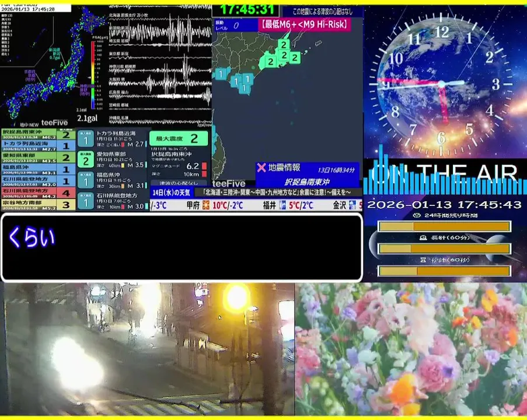
Task: Click the clock icon beside 24時間残り時間
Action: point(417,215)
